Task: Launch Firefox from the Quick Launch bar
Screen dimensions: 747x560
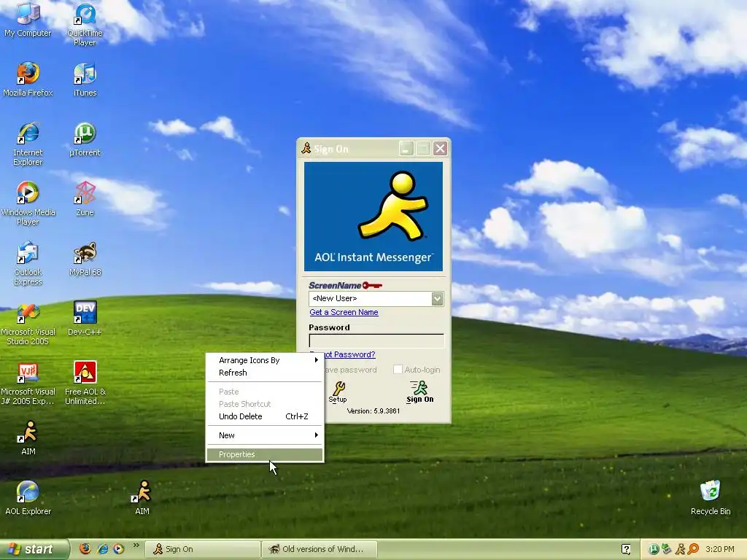Action: (85, 549)
